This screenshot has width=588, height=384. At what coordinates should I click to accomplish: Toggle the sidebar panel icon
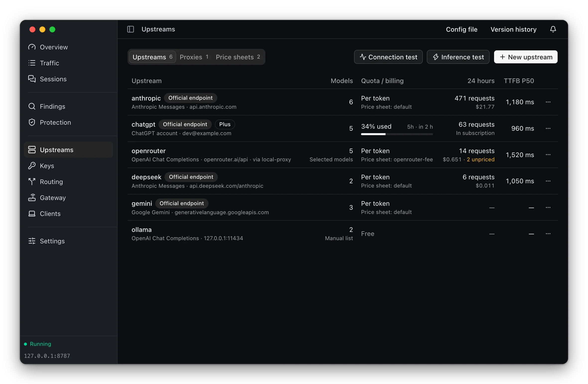point(131,29)
